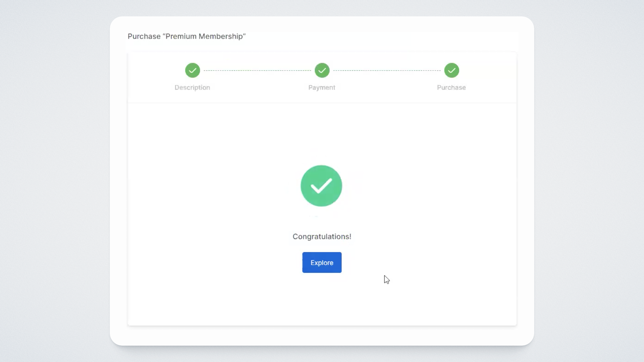Click the Payment step checkmark icon
Viewport: 644px width, 362px height.
322,70
